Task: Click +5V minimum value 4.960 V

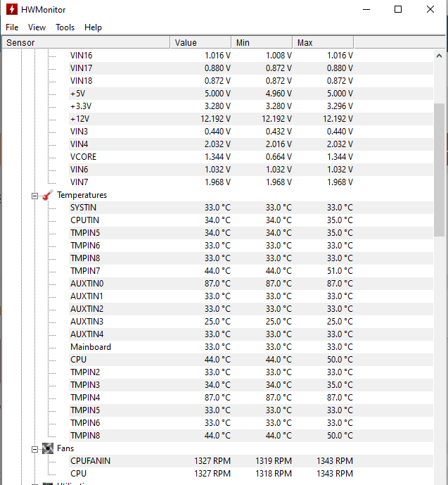Action: tap(279, 94)
